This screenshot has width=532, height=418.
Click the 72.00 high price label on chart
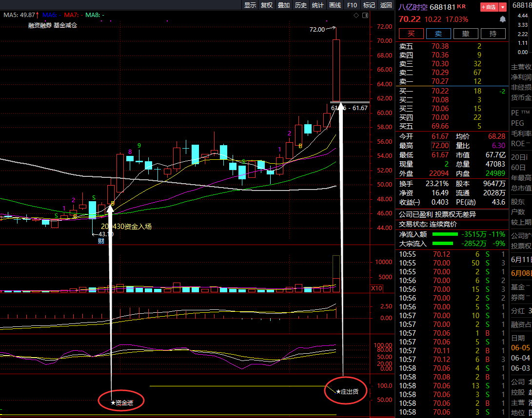point(317,30)
